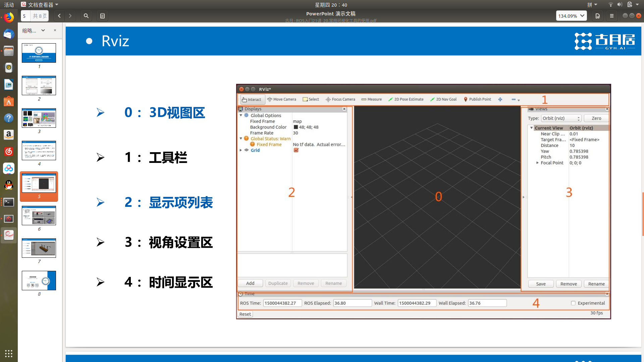The height and width of the screenshot is (362, 644).
Task: Collapse the Global Options tree item
Action: point(240,115)
